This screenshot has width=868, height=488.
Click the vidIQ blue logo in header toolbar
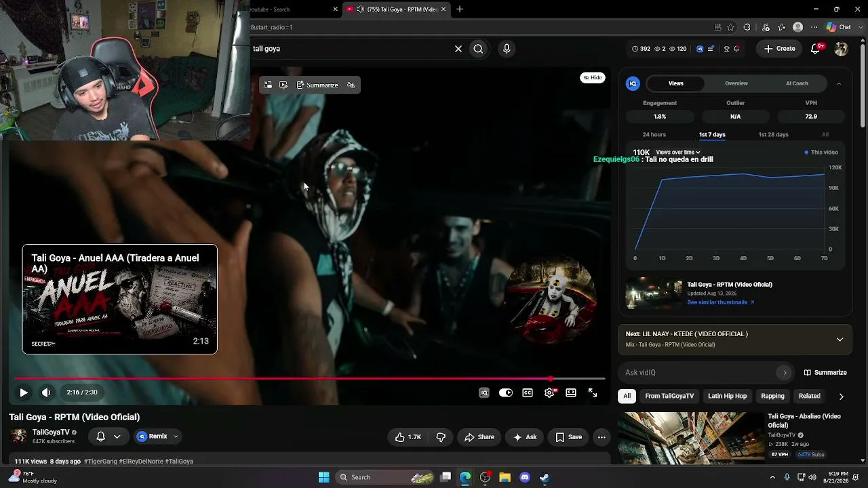pyautogui.click(x=700, y=49)
